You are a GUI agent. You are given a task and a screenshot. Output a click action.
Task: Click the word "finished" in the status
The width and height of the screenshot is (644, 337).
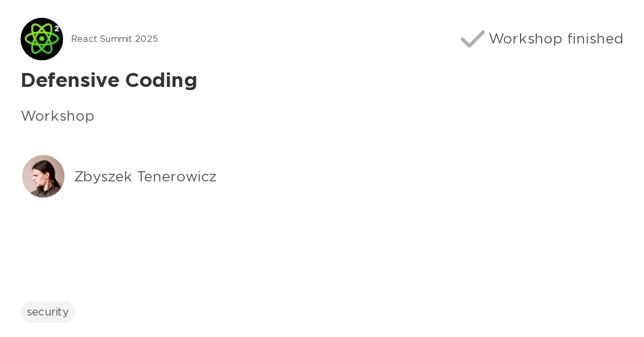(595, 39)
